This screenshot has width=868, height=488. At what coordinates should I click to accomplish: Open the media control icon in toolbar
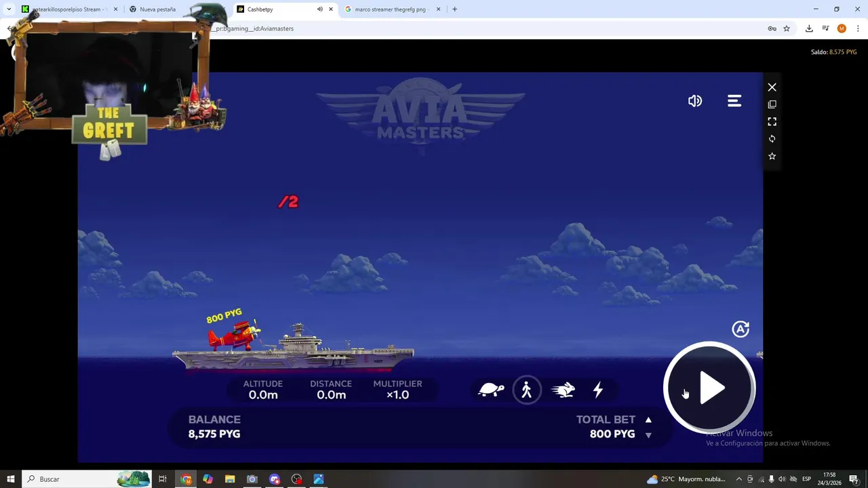(825, 28)
